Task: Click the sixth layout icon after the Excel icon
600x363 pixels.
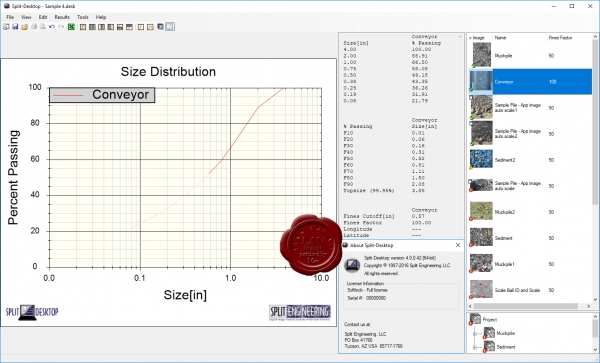Action: click(x=129, y=27)
